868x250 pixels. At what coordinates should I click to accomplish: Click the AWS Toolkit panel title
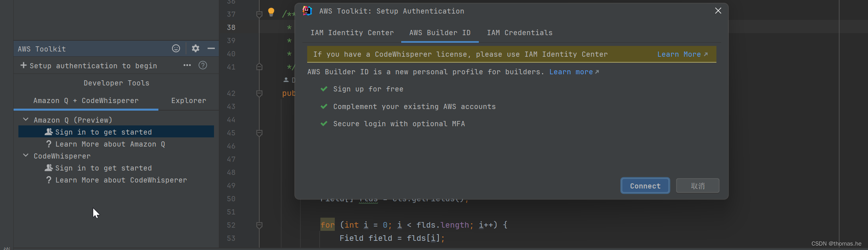(x=42, y=49)
